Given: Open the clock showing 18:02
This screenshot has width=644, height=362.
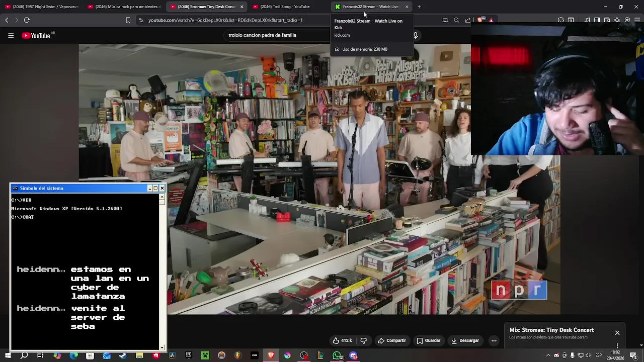Looking at the screenshot, I should pyautogui.click(x=616, y=355).
